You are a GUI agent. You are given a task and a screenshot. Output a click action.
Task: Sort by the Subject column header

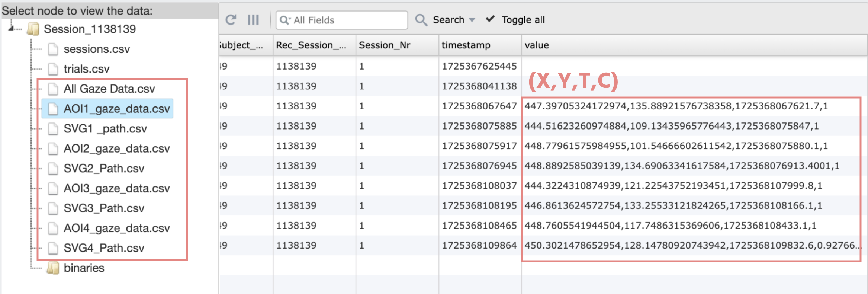[x=246, y=45]
